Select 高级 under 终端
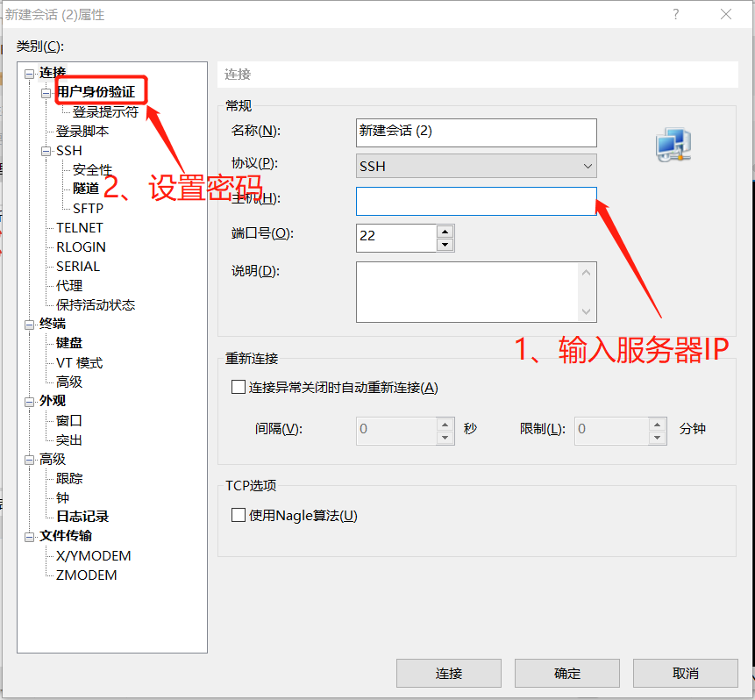 point(69,382)
